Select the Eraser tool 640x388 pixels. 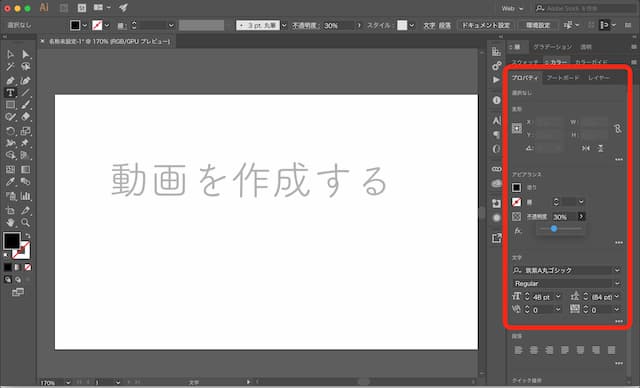[x=26, y=117]
